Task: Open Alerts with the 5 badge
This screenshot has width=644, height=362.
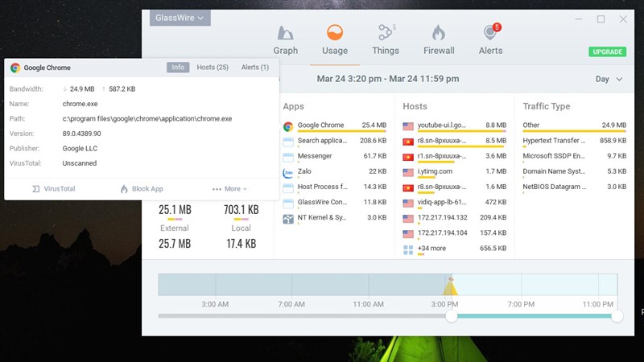Action: 491,32
